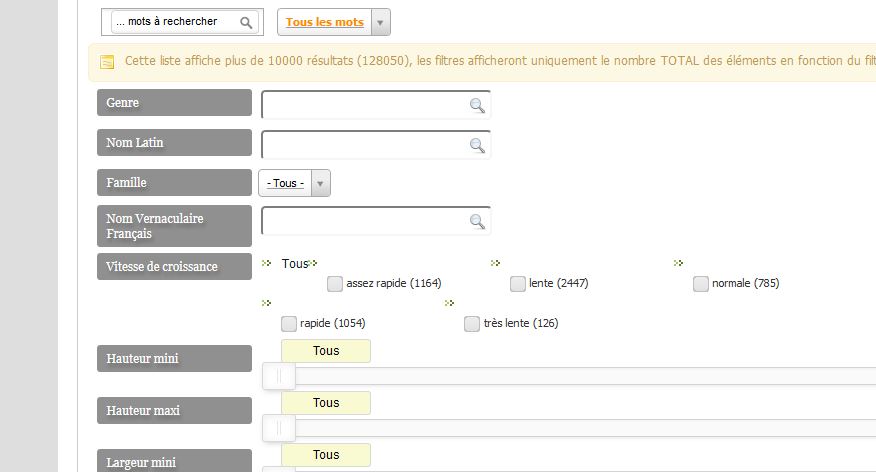This screenshot has width=876, height=472.
Task: Select "Tous" under Vitesse de croissance
Action: (294, 263)
